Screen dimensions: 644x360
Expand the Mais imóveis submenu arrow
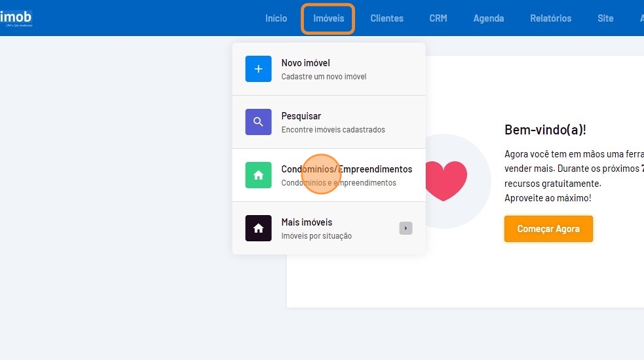pyautogui.click(x=406, y=228)
